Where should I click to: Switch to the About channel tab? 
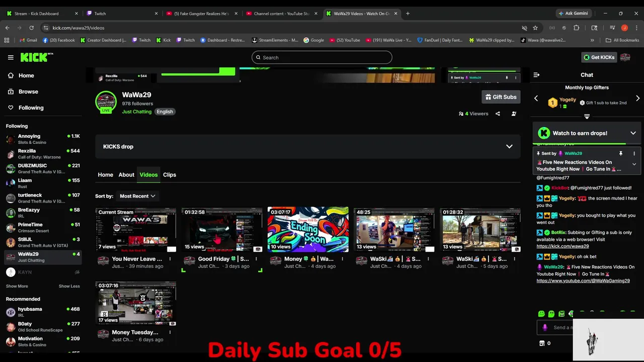coord(126,175)
